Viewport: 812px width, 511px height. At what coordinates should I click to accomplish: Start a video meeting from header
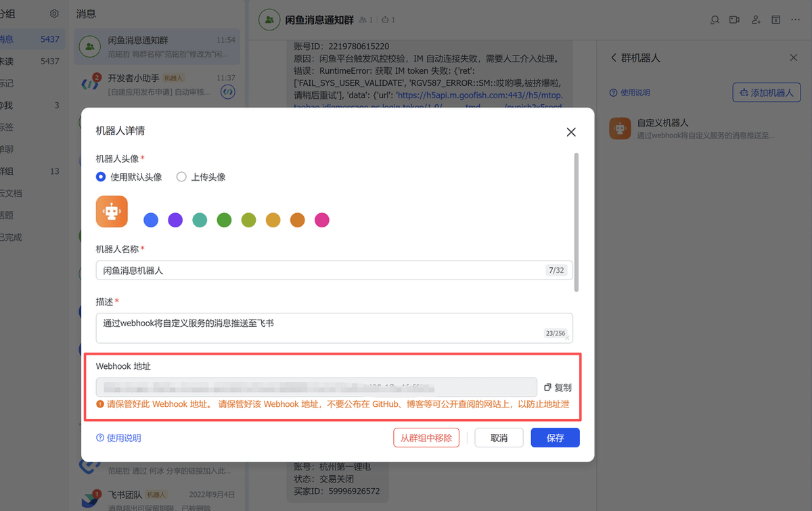(x=734, y=20)
